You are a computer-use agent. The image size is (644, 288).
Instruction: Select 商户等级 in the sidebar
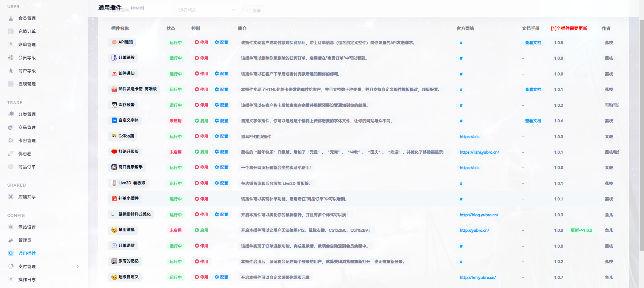[x=27, y=71]
